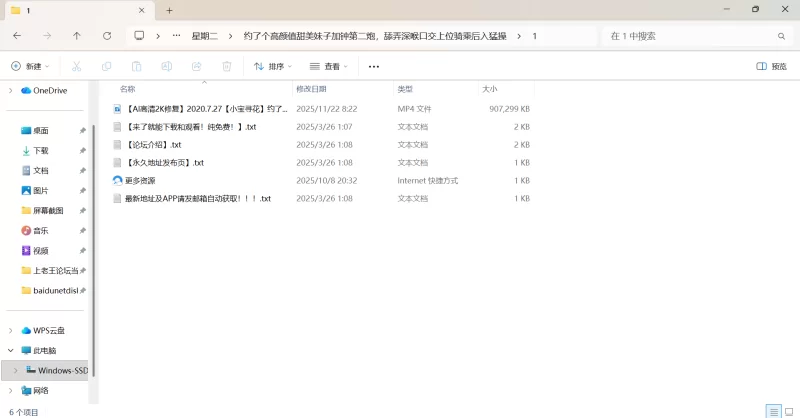This screenshot has height=418, width=800.
Task: Switch to large thumbnails view icon
Action: [789, 411]
